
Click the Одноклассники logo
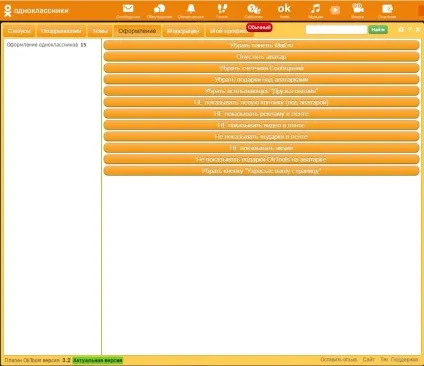(x=36, y=11)
